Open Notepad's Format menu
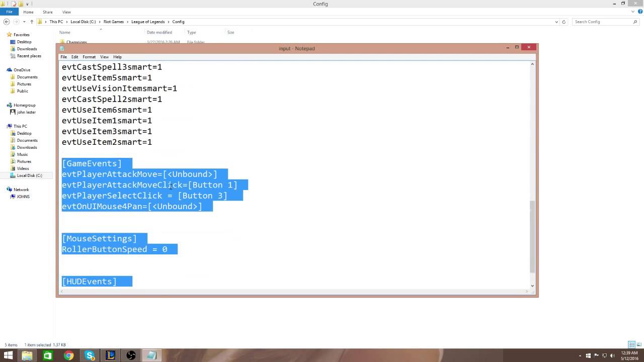 click(x=89, y=57)
